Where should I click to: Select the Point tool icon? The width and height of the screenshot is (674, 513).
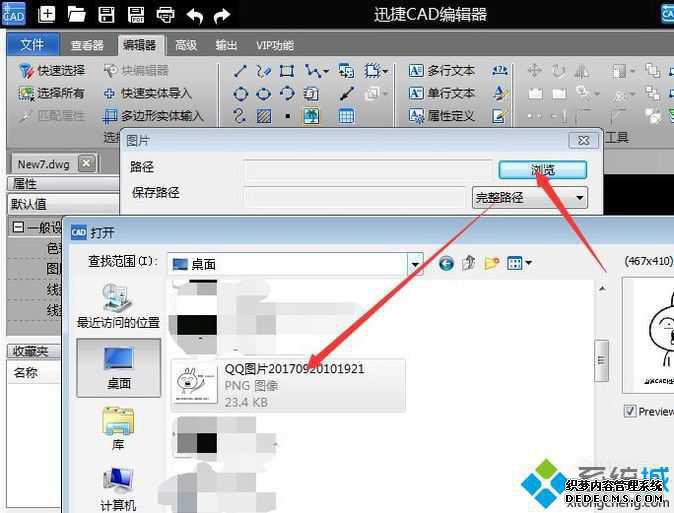pos(287,116)
